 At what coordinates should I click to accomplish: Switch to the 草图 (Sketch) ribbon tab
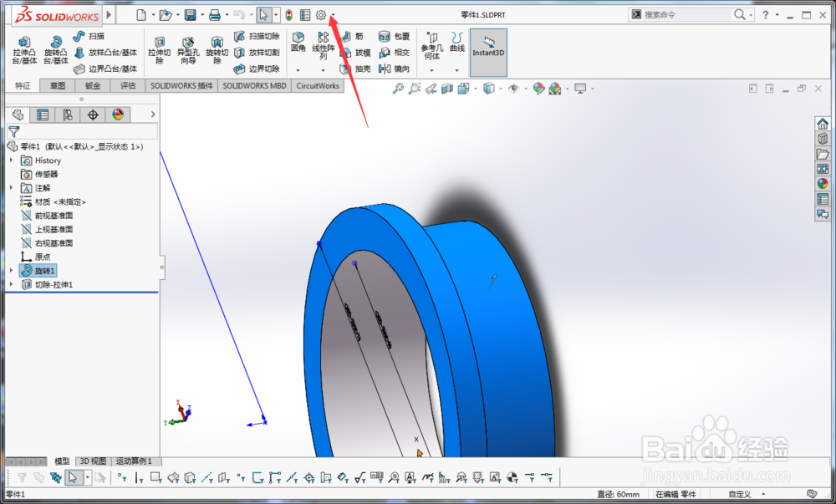pyautogui.click(x=56, y=85)
